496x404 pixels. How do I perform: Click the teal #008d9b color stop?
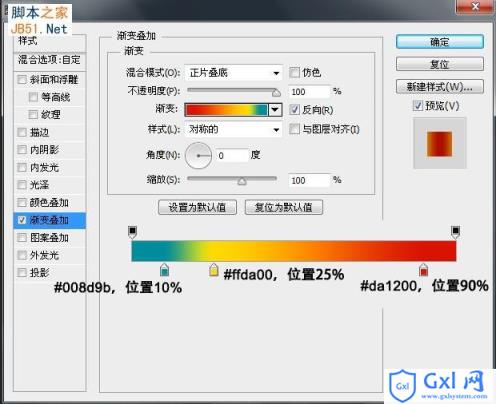pyautogui.click(x=164, y=269)
